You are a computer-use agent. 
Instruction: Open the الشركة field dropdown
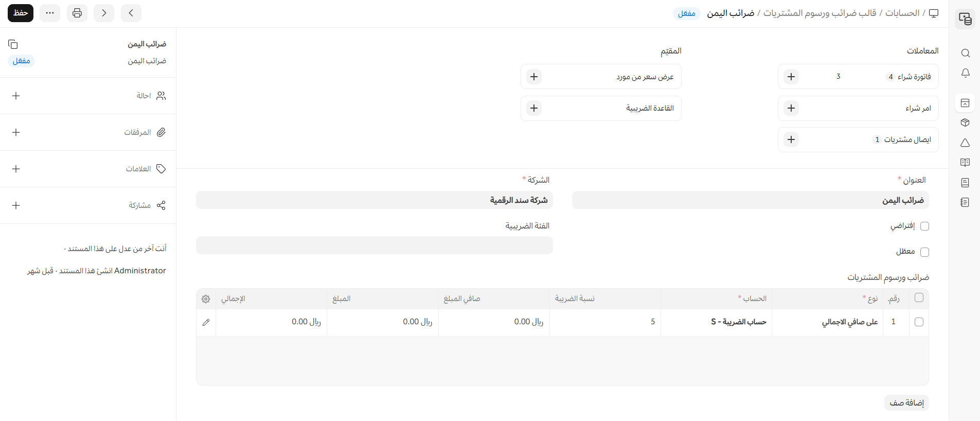click(374, 200)
